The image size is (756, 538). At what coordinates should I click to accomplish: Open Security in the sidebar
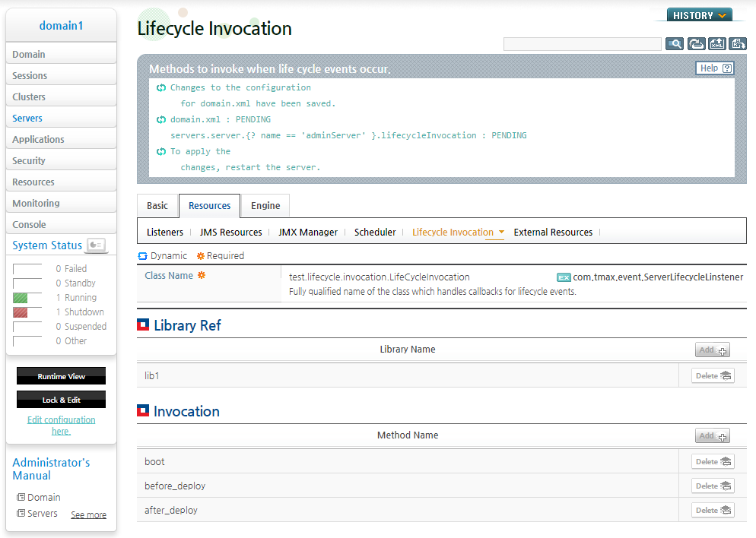[x=62, y=160]
